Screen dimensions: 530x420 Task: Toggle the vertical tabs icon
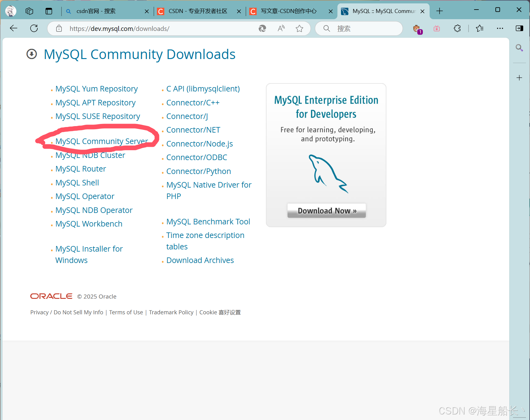(49, 11)
